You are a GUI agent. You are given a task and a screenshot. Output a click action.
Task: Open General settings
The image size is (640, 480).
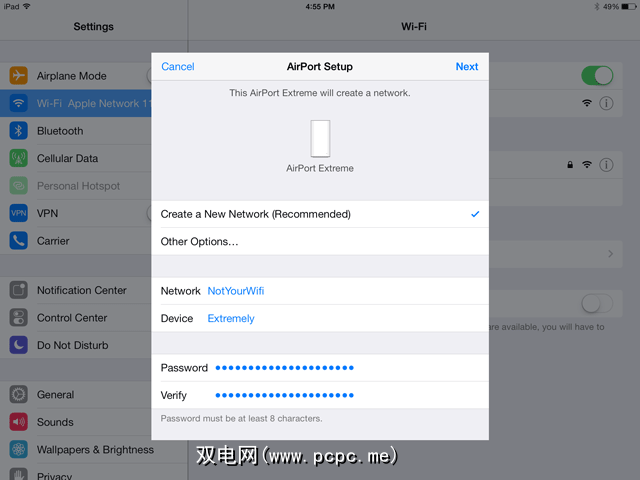point(76,395)
